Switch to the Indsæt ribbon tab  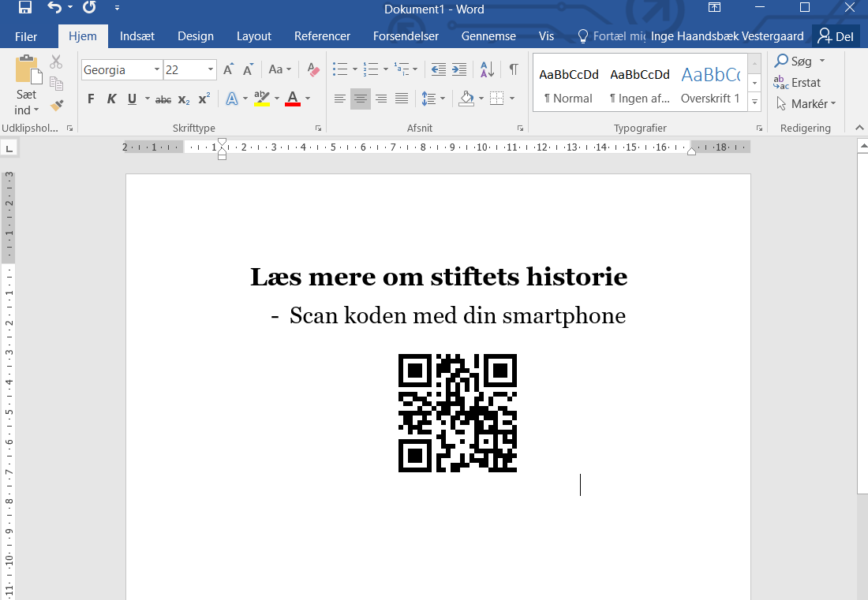(x=137, y=36)
